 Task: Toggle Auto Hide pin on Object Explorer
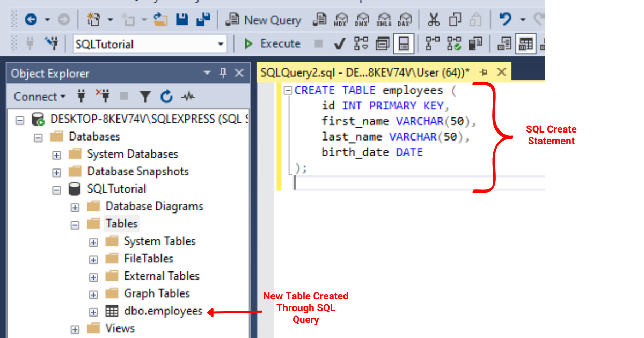223,74
